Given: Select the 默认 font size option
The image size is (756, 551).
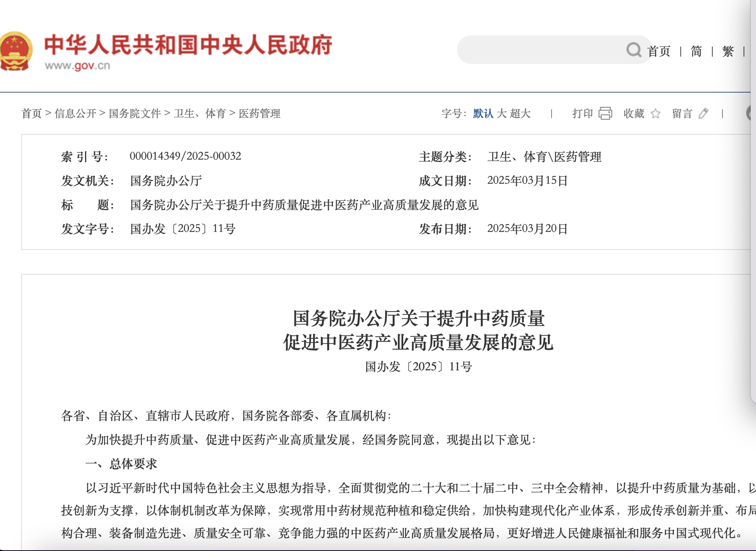Looking at the screenshot, I should coord(483,113).
